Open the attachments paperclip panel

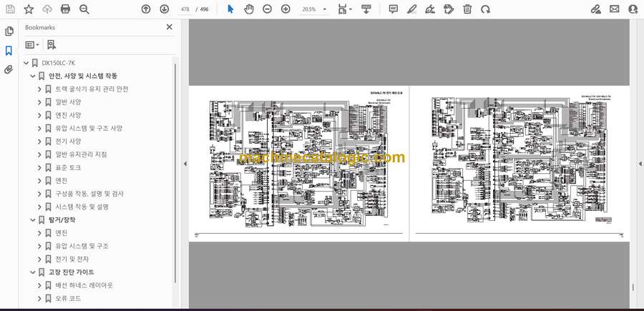point(9,69)
